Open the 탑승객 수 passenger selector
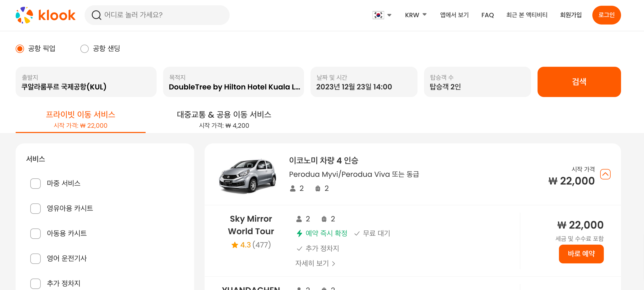The width and height of the screenshot is (644, 290). [x=477, y=82]
